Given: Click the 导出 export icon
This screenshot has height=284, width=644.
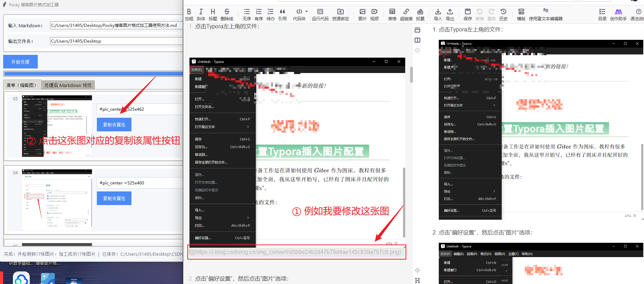Looking at the screenshot, I should [x=450, y=15].
